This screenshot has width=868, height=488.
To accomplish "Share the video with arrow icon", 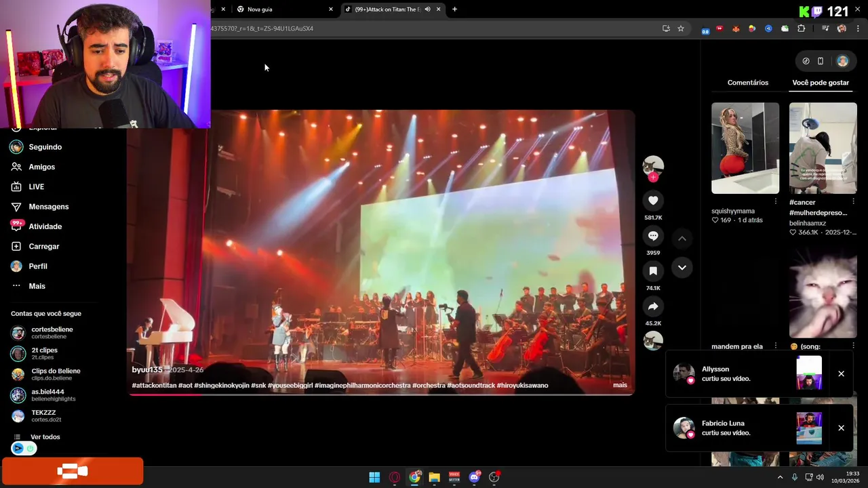I will [653, 306].
